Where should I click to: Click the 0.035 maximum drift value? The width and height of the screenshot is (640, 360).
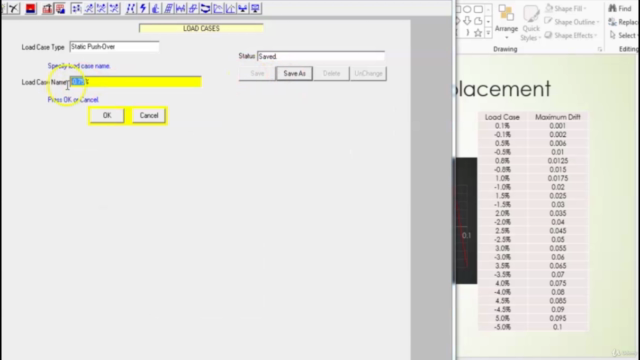(558, 213)
